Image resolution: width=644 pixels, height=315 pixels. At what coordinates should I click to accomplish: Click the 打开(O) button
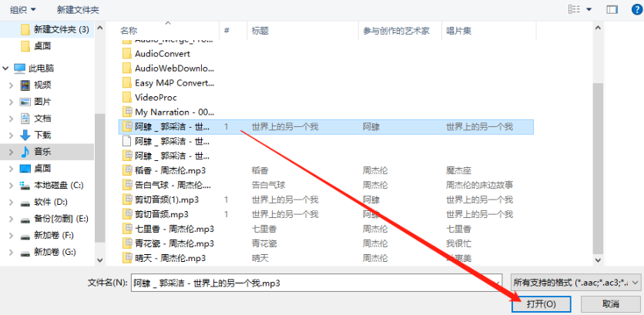click(x=542, y=304)
